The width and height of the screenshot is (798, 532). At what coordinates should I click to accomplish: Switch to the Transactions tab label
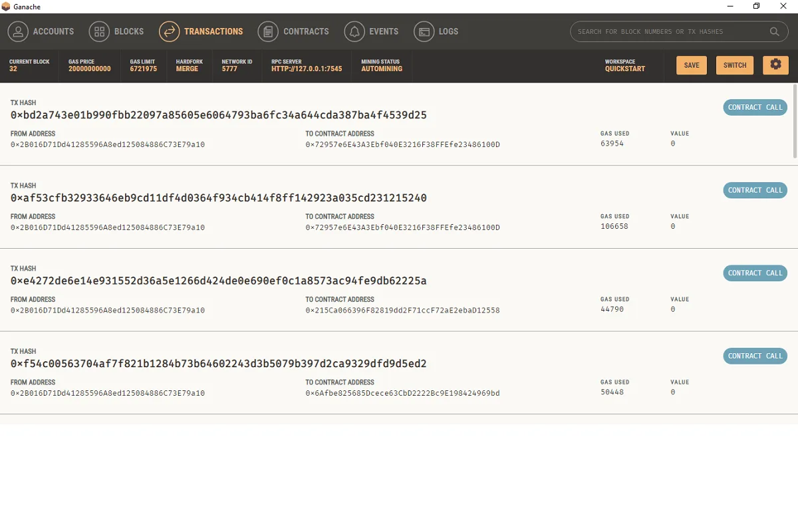click(x=213, y=31)
